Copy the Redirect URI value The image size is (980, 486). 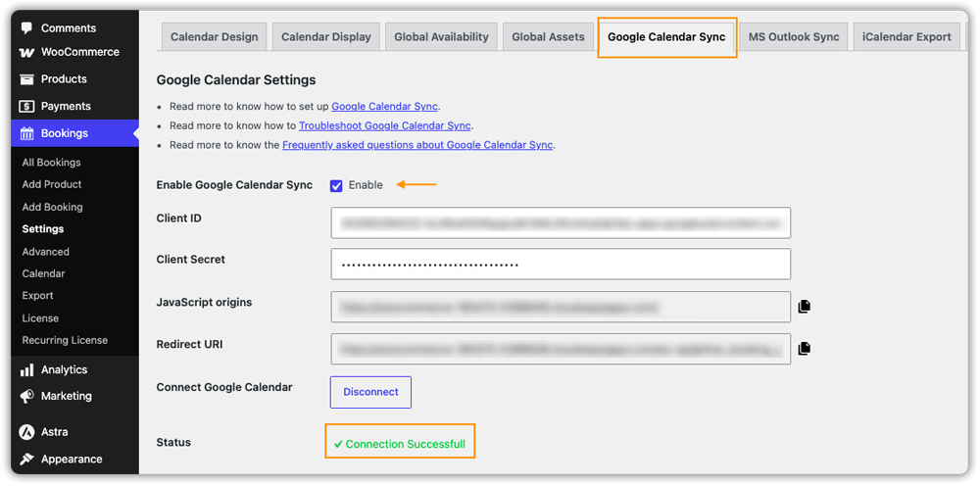click(x=805, y=349)
